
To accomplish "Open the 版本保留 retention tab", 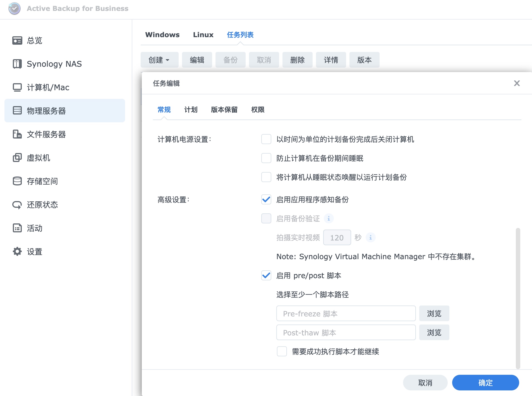I will (224, 109).
